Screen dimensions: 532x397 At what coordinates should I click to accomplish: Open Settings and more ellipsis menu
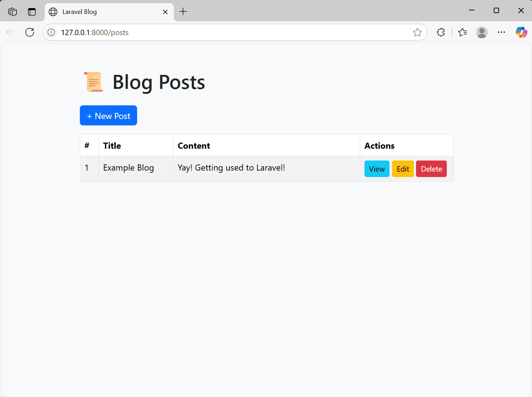[501, 32]
